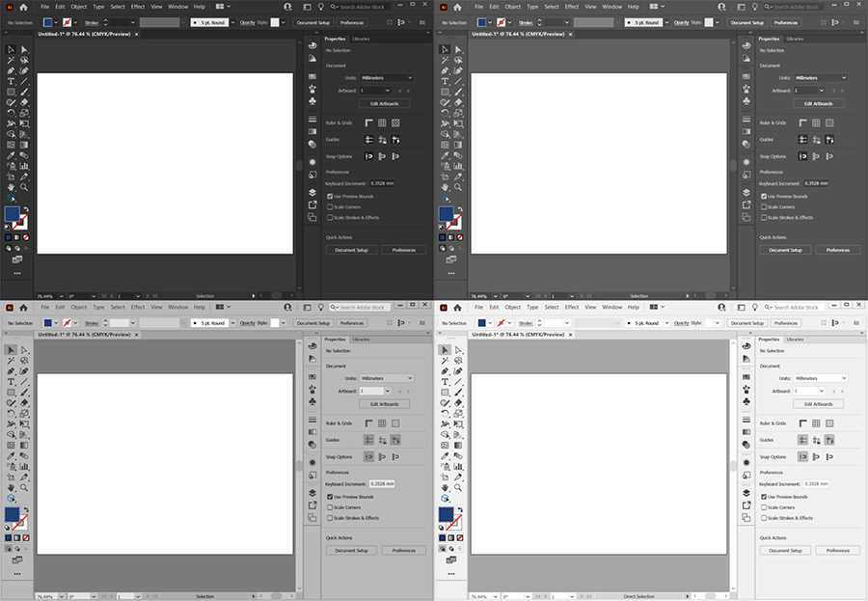This screenshot has height=601, width=868.
Task: Click the Edit Artboards button in the darkest-theme panel
Action: click(383, 103)
